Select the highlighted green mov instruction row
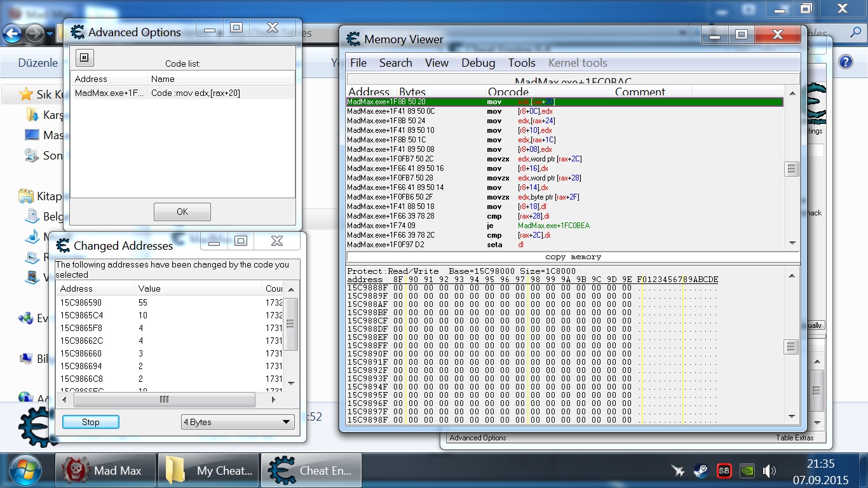The width and height of the screenshot is (868, 488). pos(565,102)
